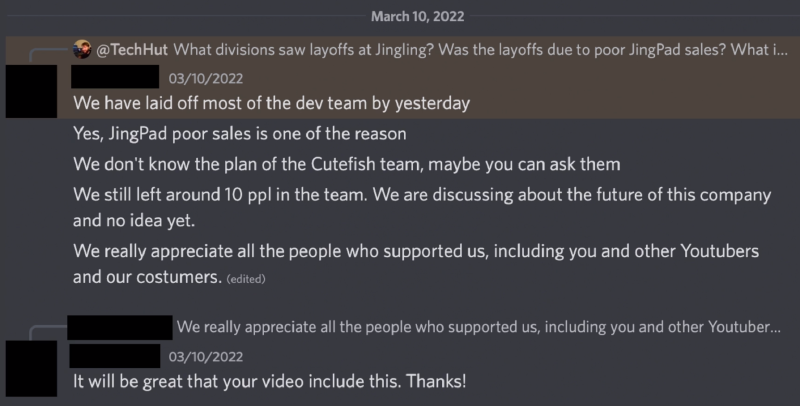Click the redacted username above the layoff message

pos(115,76)
